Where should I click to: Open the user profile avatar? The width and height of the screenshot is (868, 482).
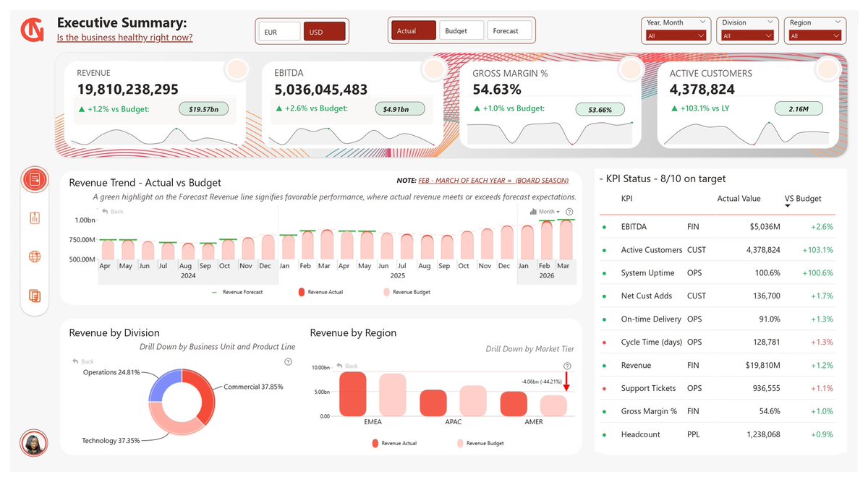(x=33, y=443)
